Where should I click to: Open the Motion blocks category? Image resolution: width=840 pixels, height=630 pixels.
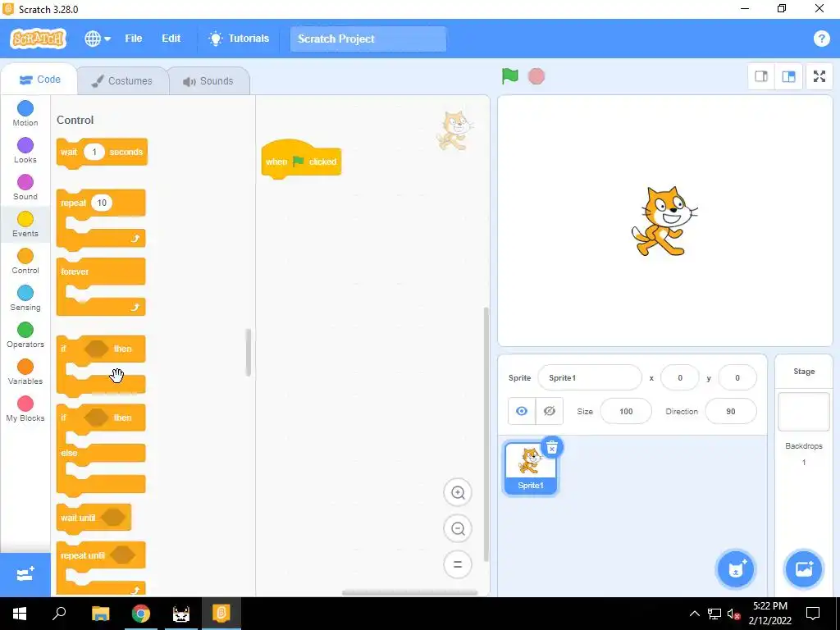[25, 113]
